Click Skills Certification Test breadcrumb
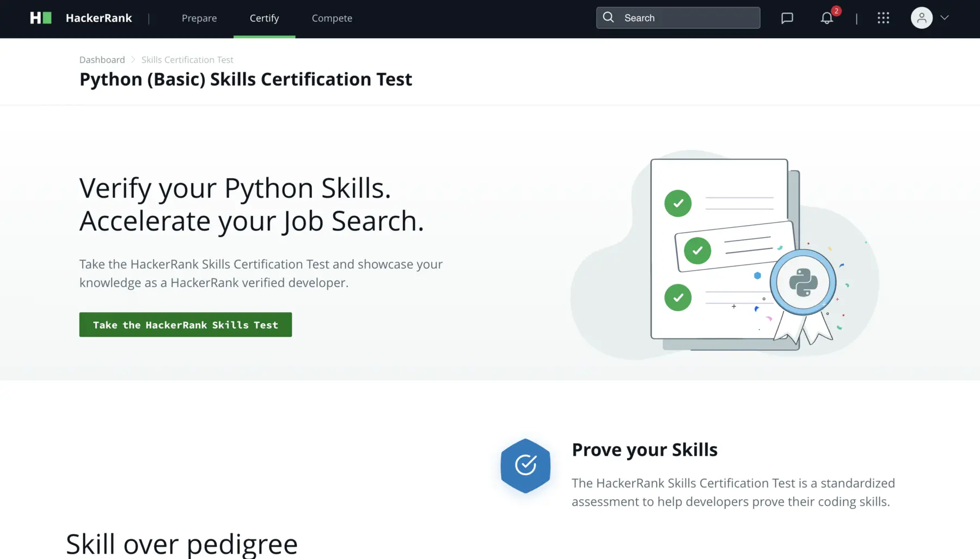 [187, 59]
